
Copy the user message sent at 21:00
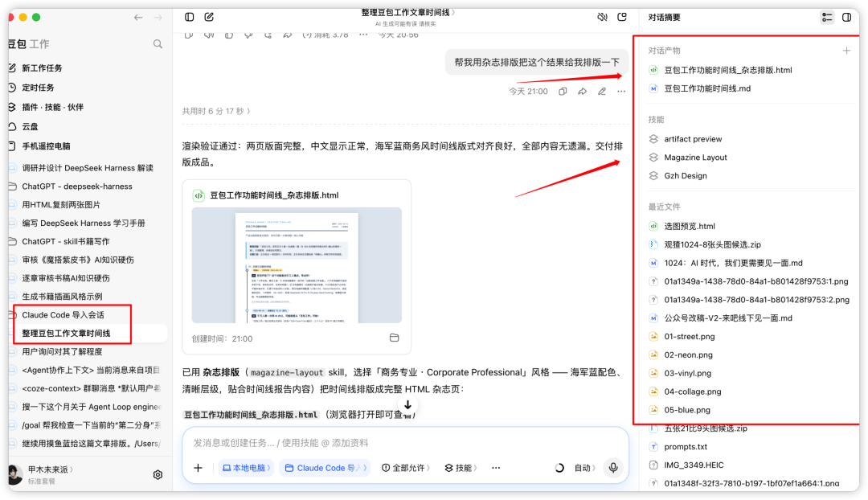[x=563, y=92]
